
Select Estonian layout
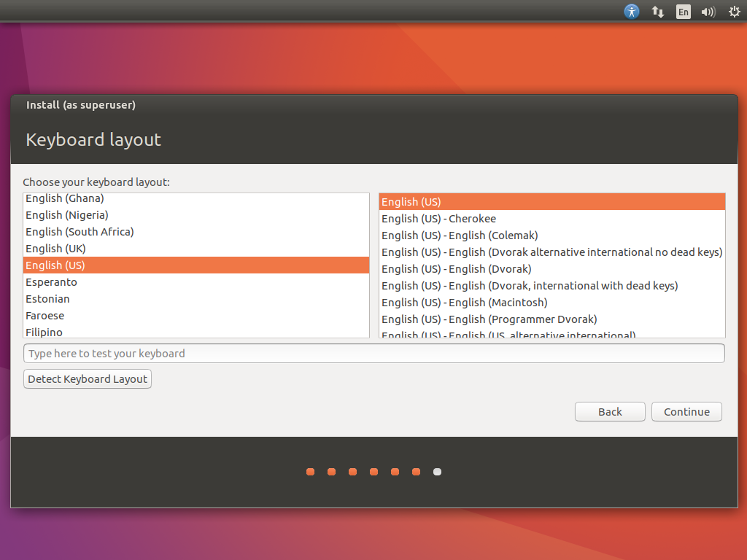pyautogui.click(x=196, y=299)
